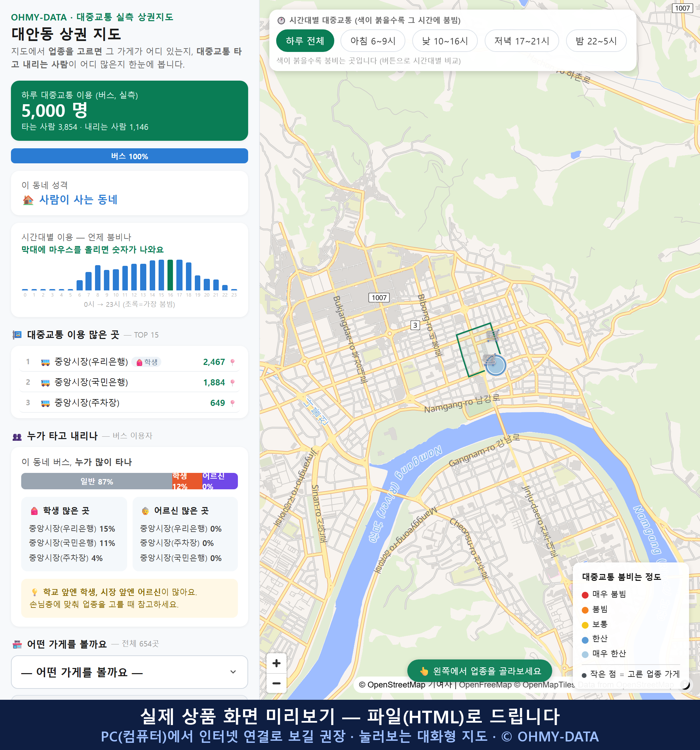Click the bus icon in the 중앙시장(주차장) row
The height and width of the screenshot is (750, 700).
click(x=45, y=403)
